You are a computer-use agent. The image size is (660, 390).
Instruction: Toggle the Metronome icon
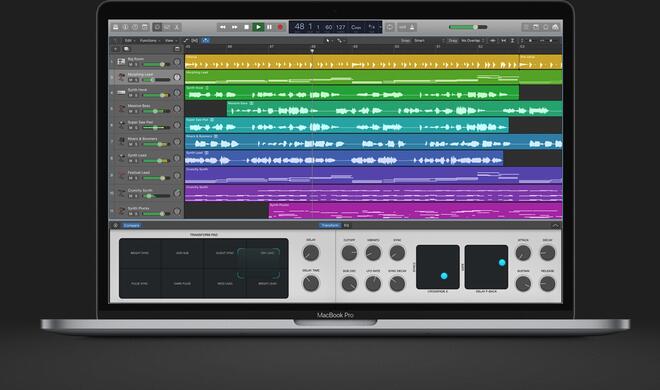pyautogui.click(x=412, y=27)
